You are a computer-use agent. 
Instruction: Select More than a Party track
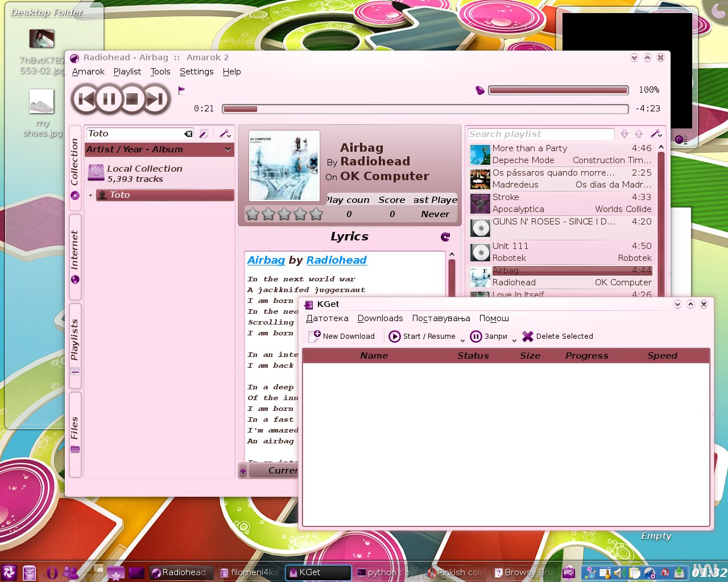(560, 155)
